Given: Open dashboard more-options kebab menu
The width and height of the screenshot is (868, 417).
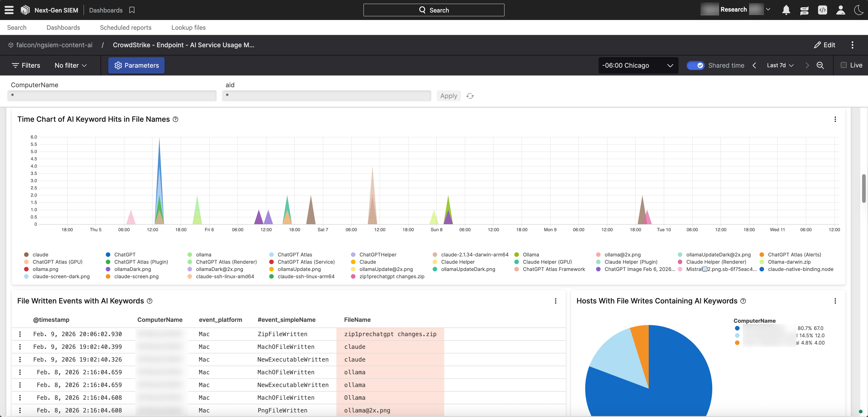Looking at the screenshot, I should click(x=853, y=45).
